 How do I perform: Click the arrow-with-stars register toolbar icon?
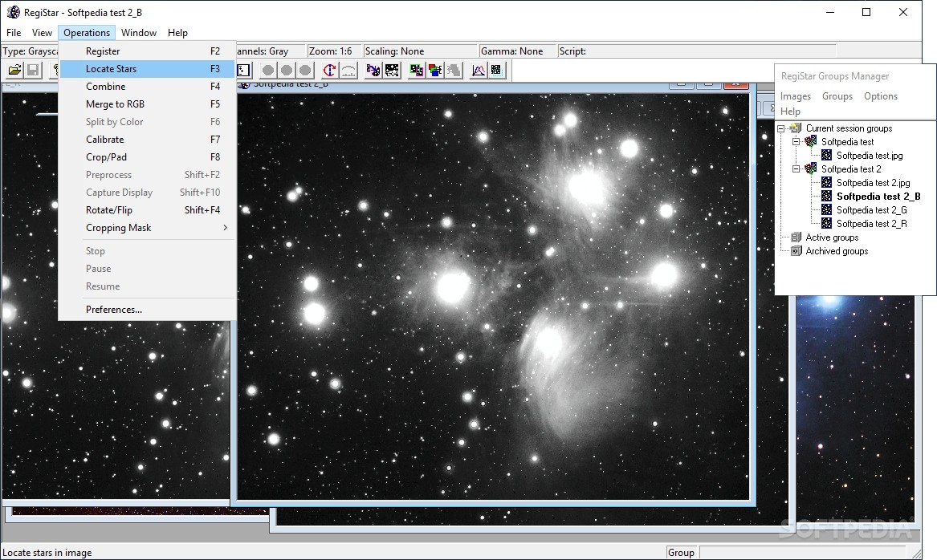click(373, 71)
